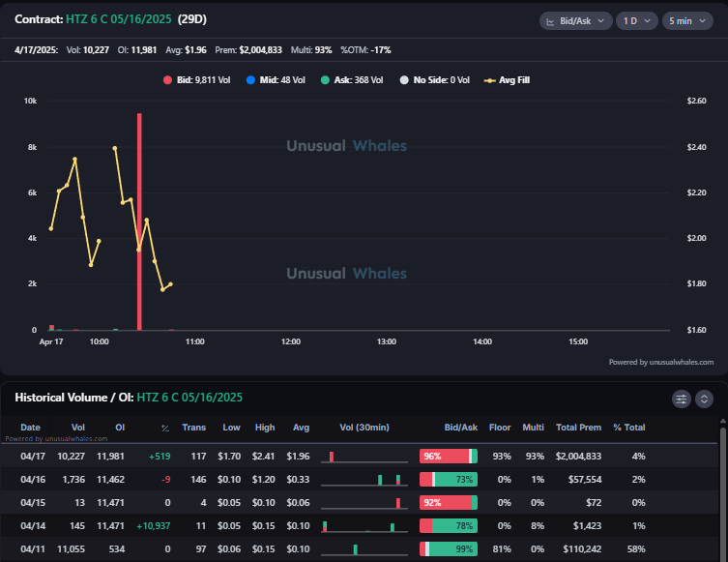Sort table by High column
The image size is (728, 562).
(x=265, y=428)
